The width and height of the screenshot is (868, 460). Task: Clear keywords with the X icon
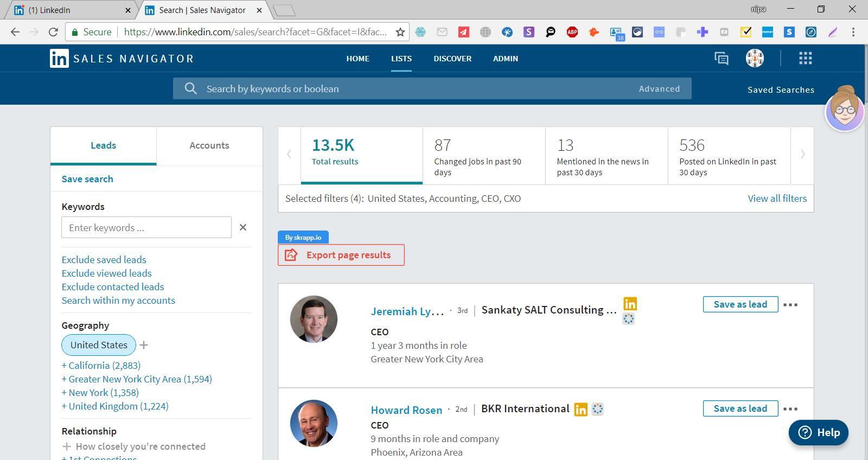tap(243, 227)
